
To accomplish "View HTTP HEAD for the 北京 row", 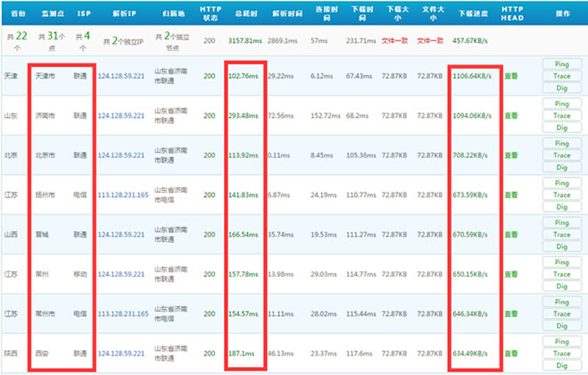I will coord(510,154).
